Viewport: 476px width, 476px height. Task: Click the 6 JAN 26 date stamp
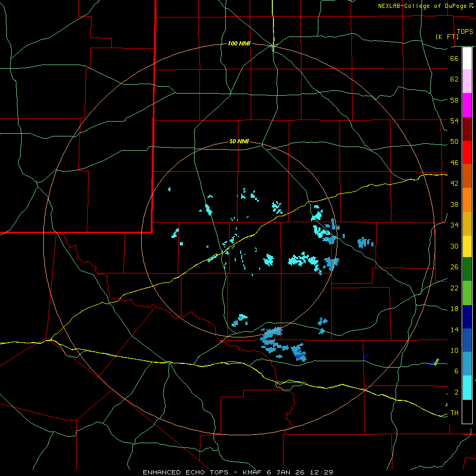(287, 472)
